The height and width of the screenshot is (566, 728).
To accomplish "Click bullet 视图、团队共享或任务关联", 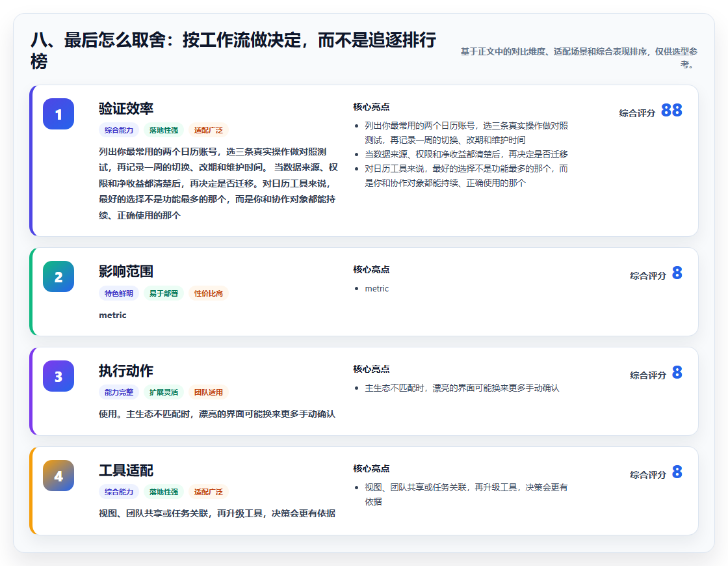I will click(466, 494).
